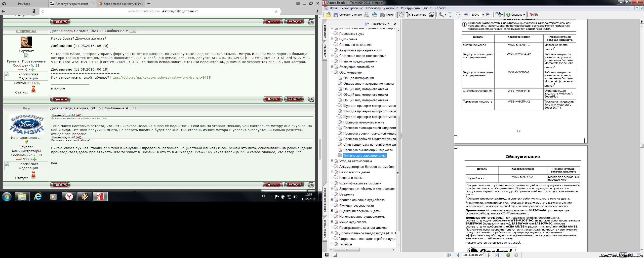Choose the magnifier zoom-in tool

click(441, 15)
